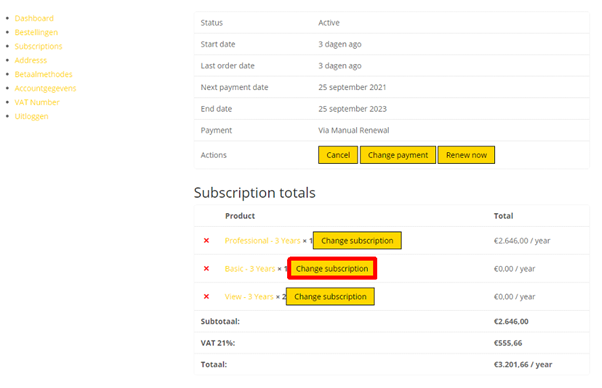Viewport: 602px width, 388px height.
Task: Log out via Uitloggen link
Action: point(31,116)
